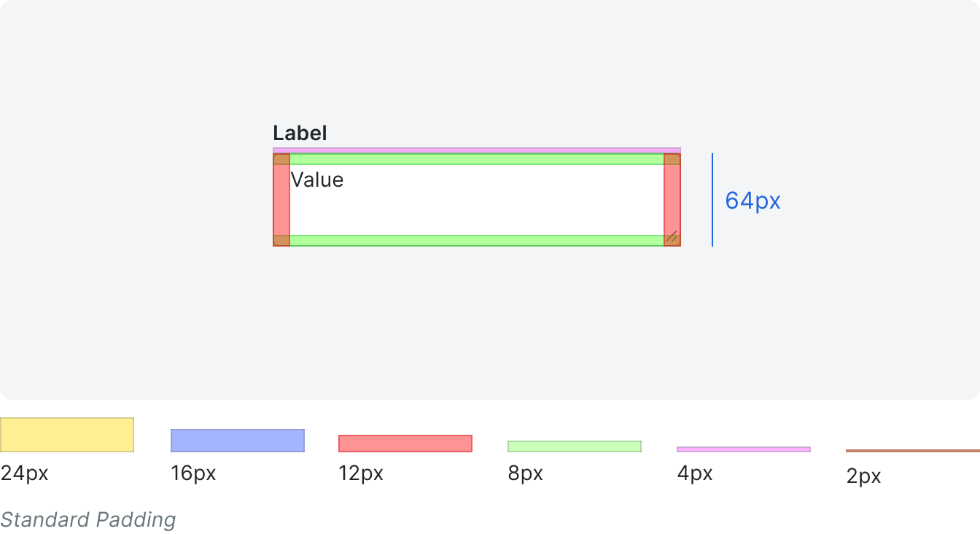This screenshot has height=534, width=980.
Task: Click the green bottom padding strip
Action: coord(477,241)
